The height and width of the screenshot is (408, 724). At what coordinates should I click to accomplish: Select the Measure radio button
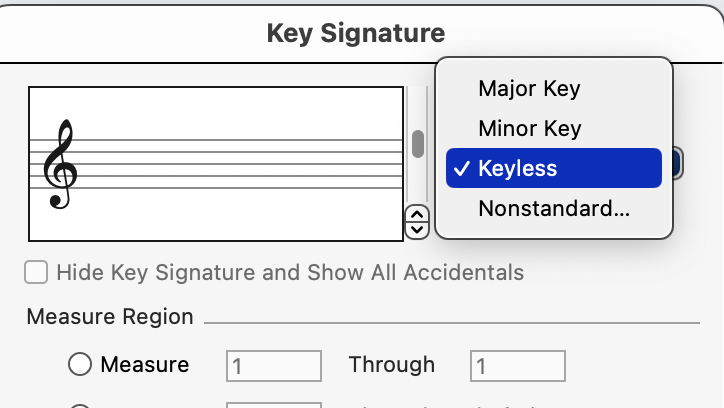(80, 365)
